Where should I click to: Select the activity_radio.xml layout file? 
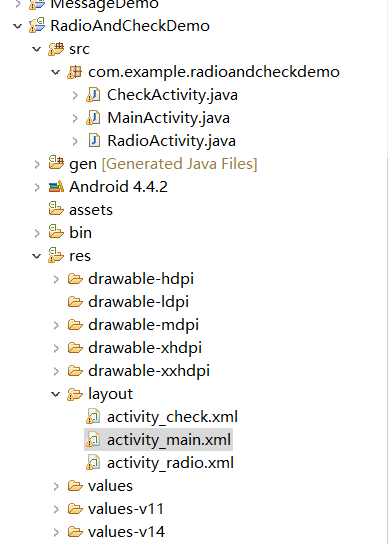tap(170, 462)
